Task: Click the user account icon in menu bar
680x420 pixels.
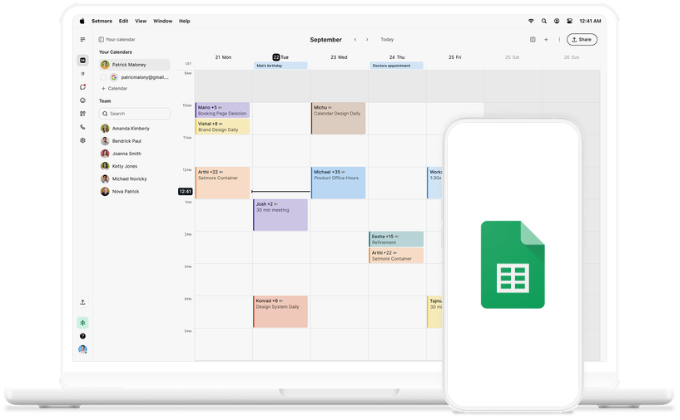Action: click(x=556, y=21)
